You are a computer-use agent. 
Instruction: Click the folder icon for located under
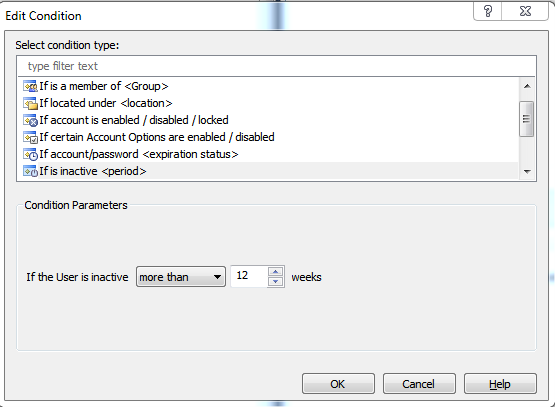[30, 103]
